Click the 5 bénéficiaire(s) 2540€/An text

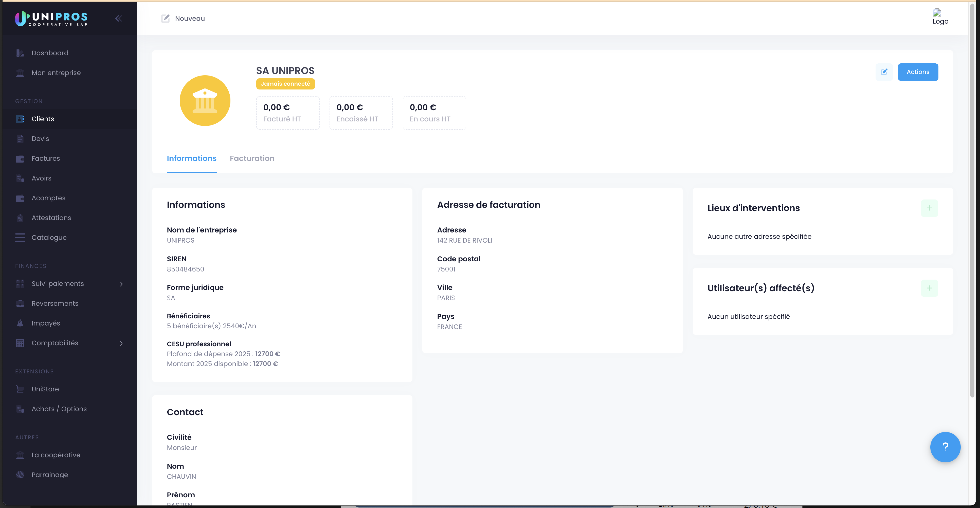[211, 326]
